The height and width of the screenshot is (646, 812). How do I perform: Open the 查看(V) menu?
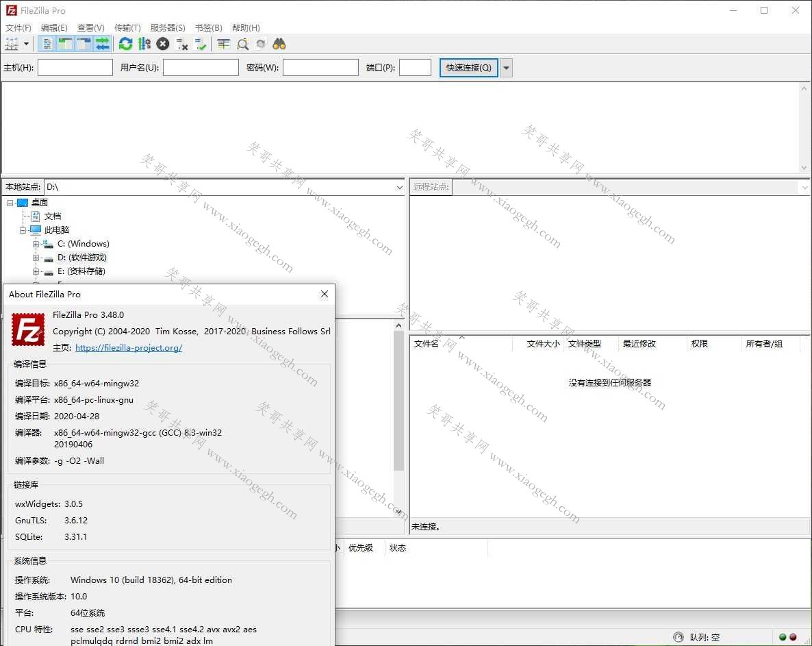(x=90, y=27)
